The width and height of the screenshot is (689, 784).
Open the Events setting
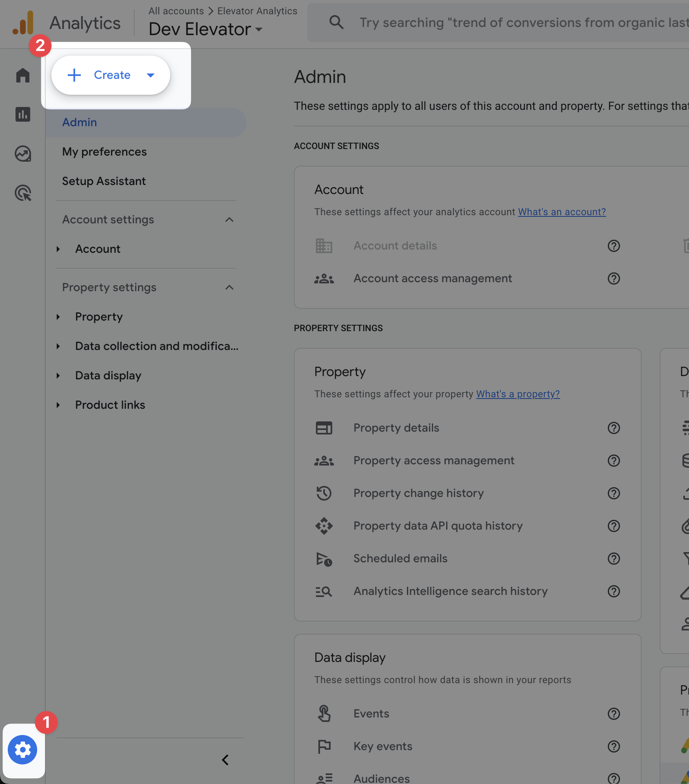(x=371, y=714)
